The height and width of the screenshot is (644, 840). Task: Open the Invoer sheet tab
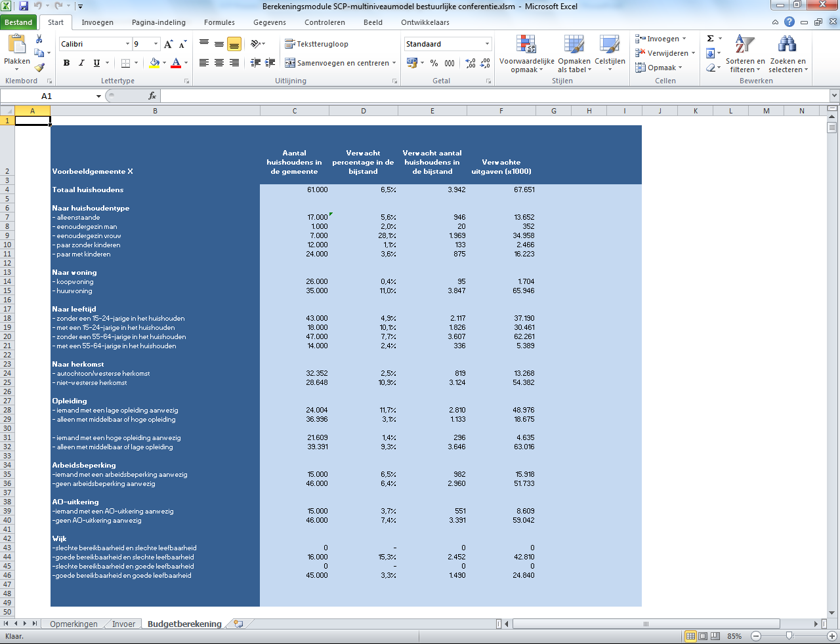pyautogui.click(x=123, y=624)
